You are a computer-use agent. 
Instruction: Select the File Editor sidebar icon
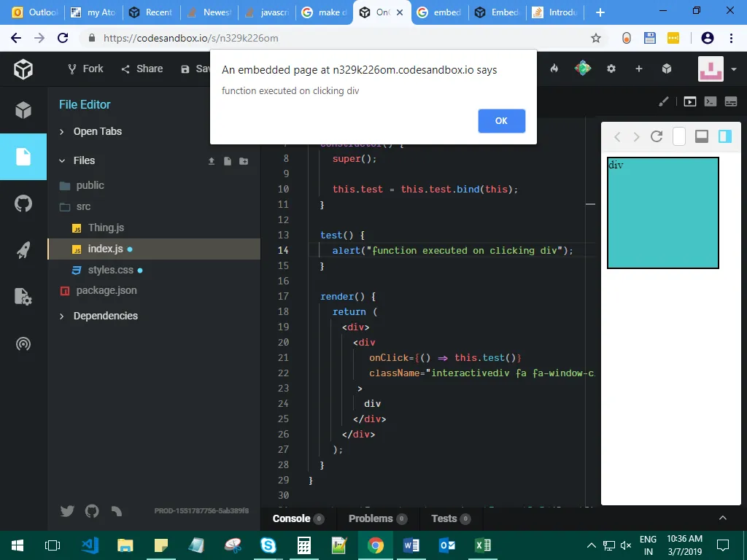click(x=23, y=157)
